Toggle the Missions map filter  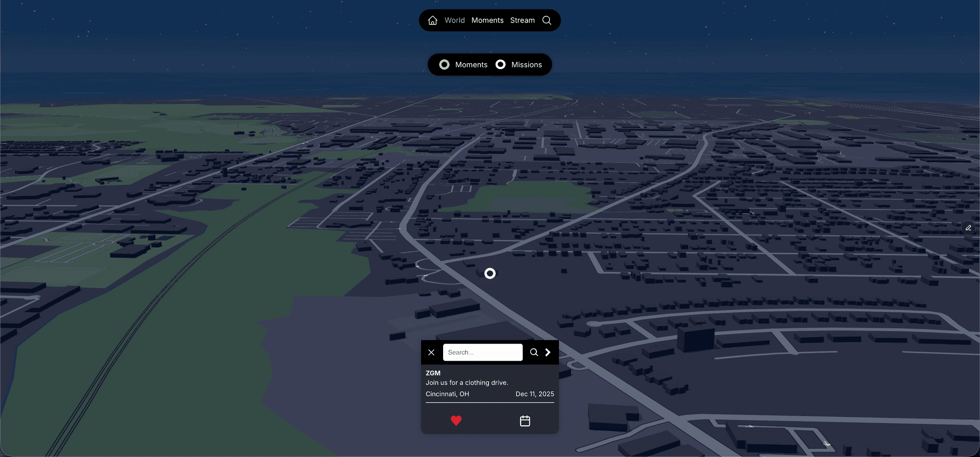[x=519, y=65]
